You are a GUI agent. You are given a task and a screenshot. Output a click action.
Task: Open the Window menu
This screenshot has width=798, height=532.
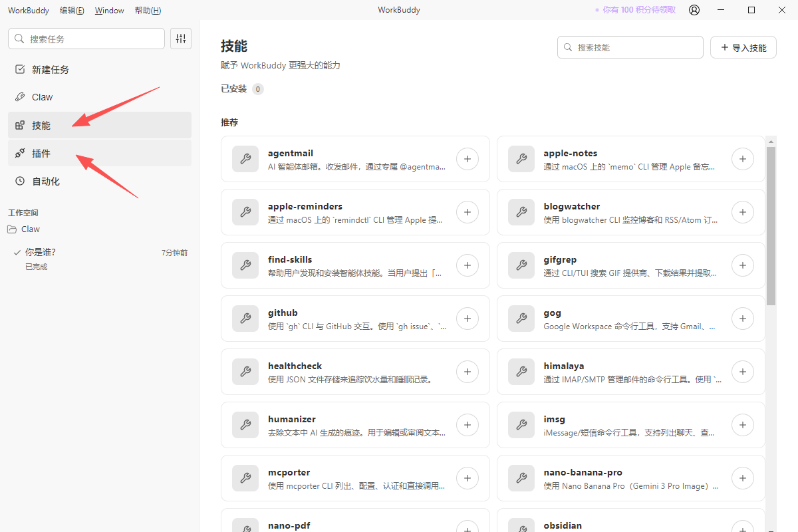pyautogui.click(x=109, y=11)
